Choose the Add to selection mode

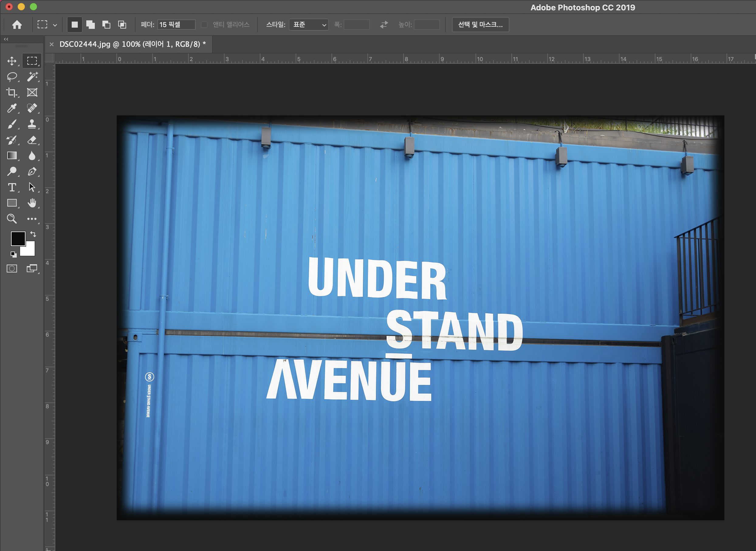[x=91, y=25]
